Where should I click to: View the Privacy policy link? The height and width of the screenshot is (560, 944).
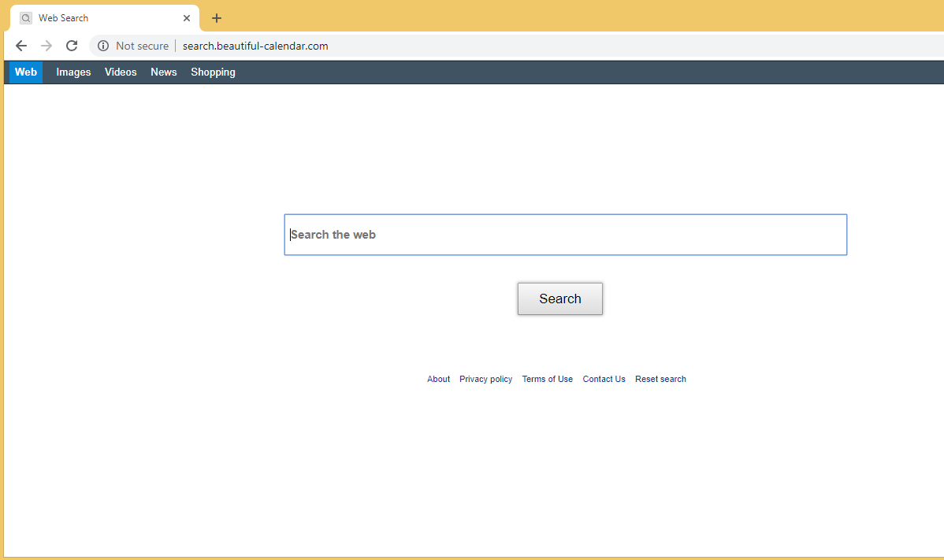485,379
